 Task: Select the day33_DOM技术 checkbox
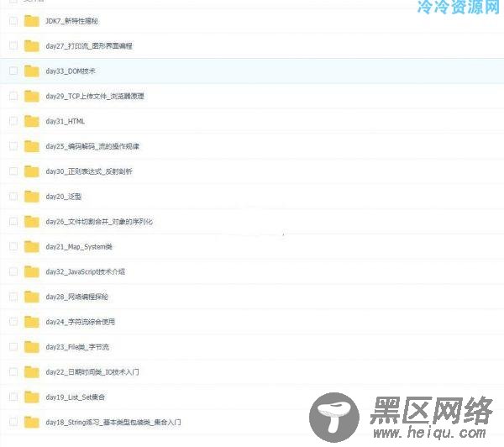[x=13, y=71]
